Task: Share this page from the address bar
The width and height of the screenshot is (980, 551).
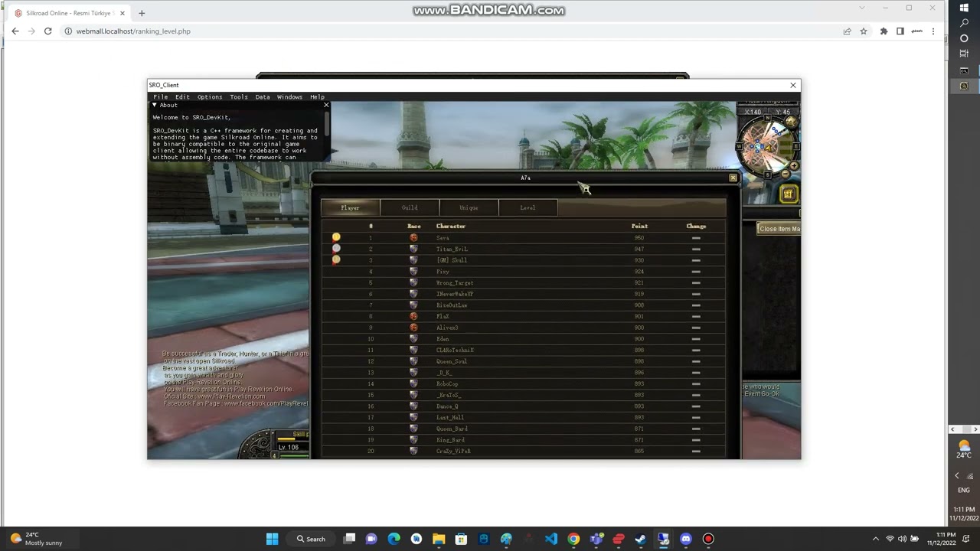Action: click(847, 31)
